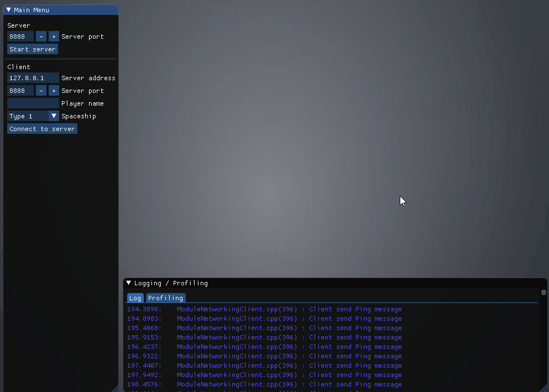Image resolution: width=549 pixels, height=392 pixels.
Task: Open the Spaceship dropdown arrow
Action: [54, 116]
